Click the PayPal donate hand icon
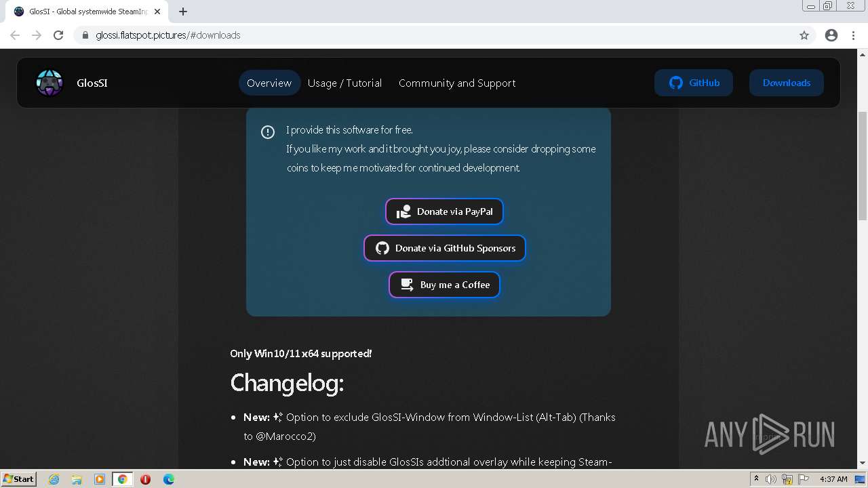868x488 pixels. click(x=404, y=211)
